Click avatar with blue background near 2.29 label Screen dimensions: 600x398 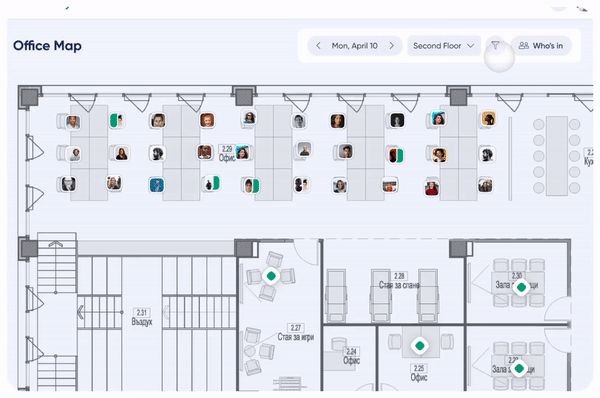[x=243, y=153]
